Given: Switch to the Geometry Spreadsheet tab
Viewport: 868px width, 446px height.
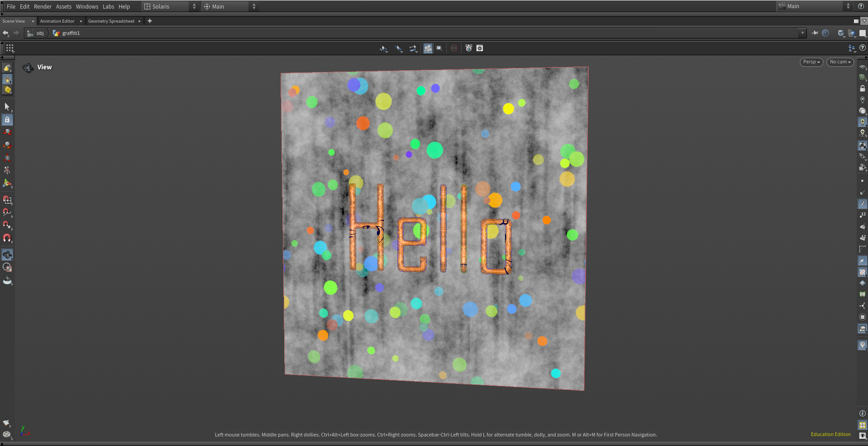Looking at the screenshot, I should [x=111, y=21].
